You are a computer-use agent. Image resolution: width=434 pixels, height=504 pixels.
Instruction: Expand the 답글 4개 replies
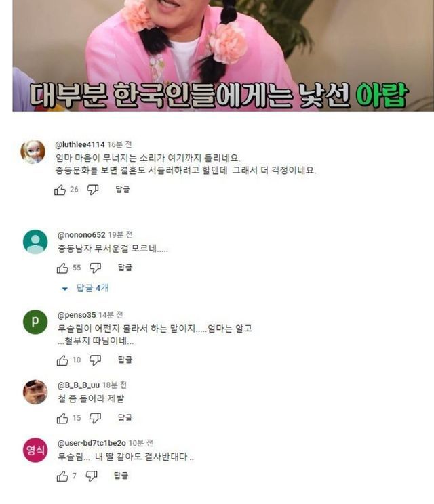[85, 288]
